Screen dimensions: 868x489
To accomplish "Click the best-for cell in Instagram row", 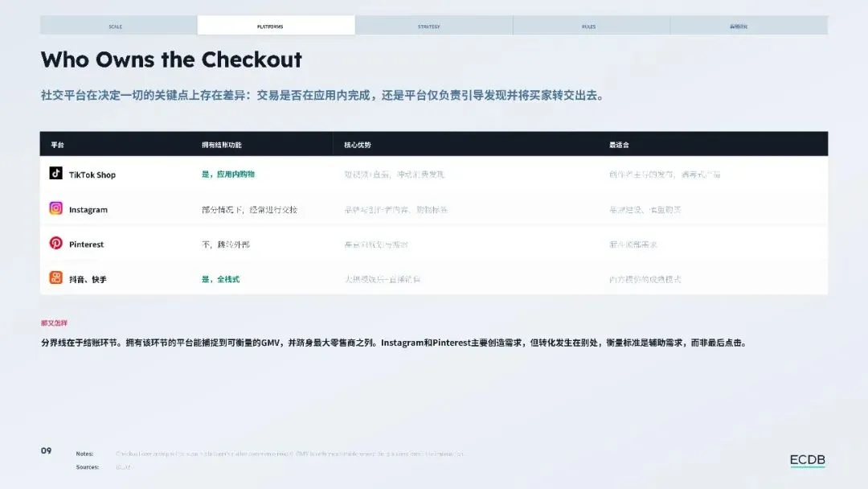I will [645, 210].
